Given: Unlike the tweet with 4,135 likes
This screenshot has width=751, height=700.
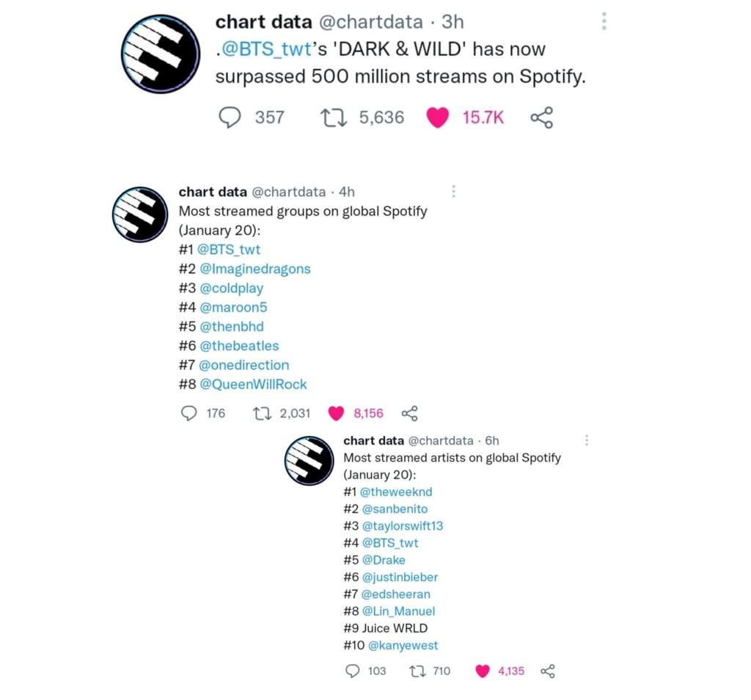Looking at the screenshot, I should (483, 671).
